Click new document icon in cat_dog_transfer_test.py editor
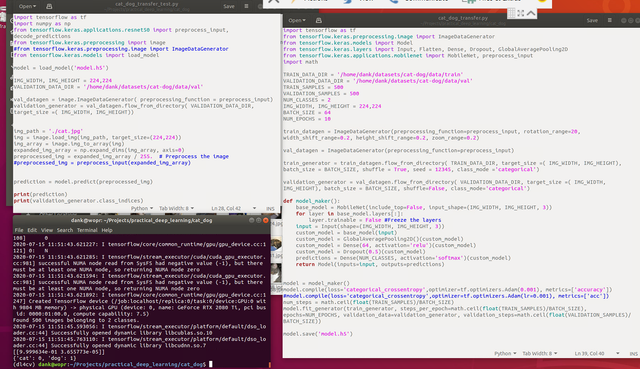640x369 pixels. point(49,6)
